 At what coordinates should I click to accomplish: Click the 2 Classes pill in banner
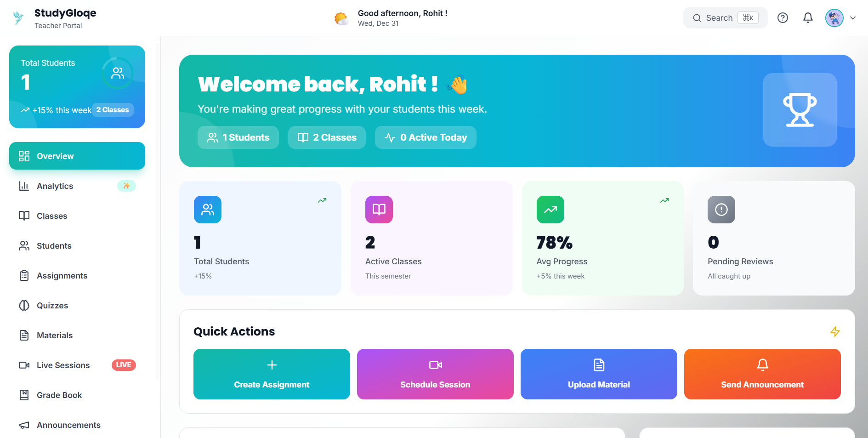click(x=327, y=137)
